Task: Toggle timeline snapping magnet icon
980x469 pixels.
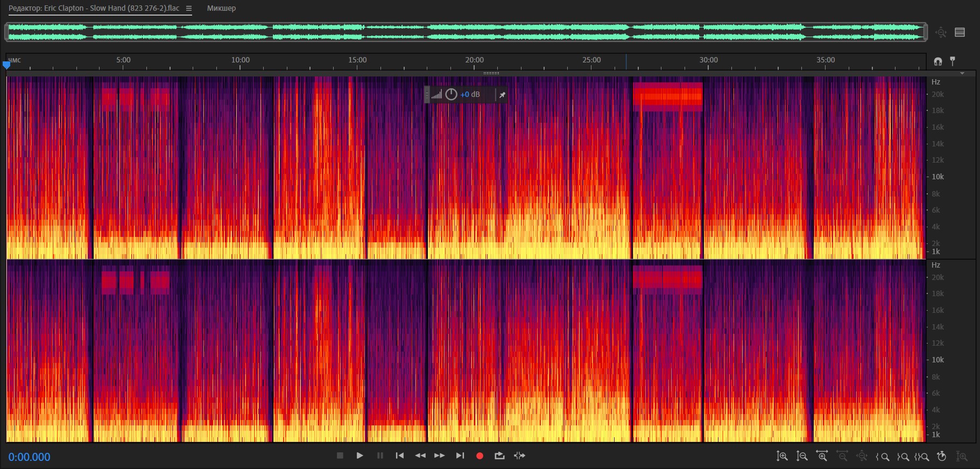Action: [938, 61]
